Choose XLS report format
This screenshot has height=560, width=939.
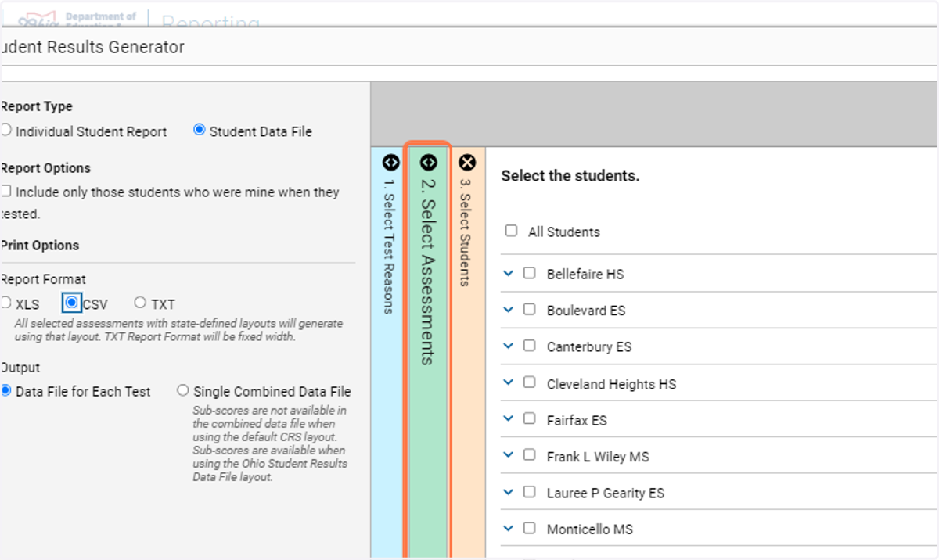tap(6, 303)
